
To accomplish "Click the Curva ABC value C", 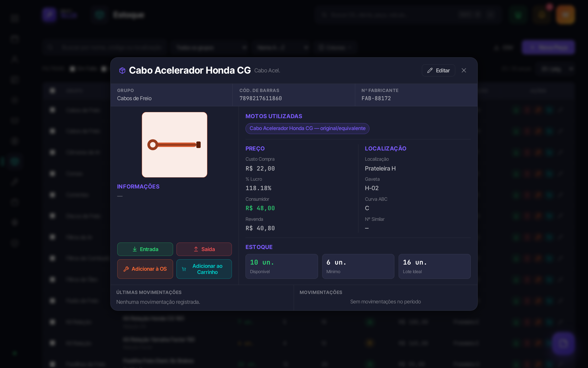I will coord(367,208).
